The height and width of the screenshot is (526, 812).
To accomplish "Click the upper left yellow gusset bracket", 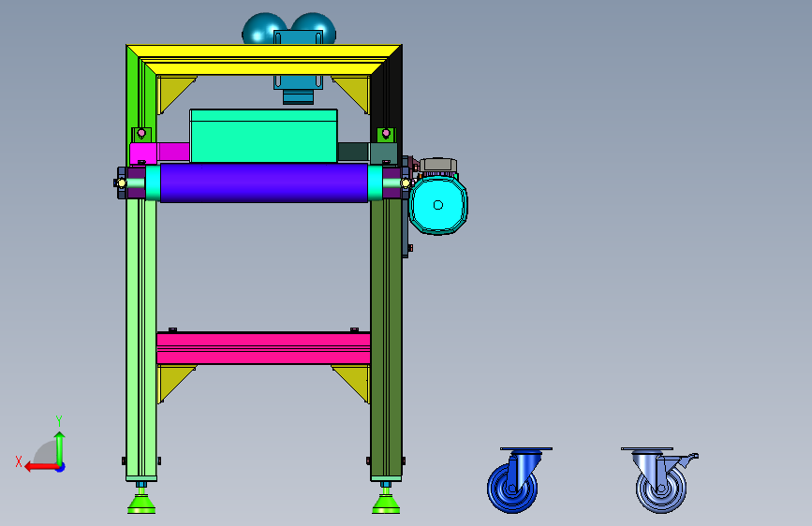I will point(172,91).
